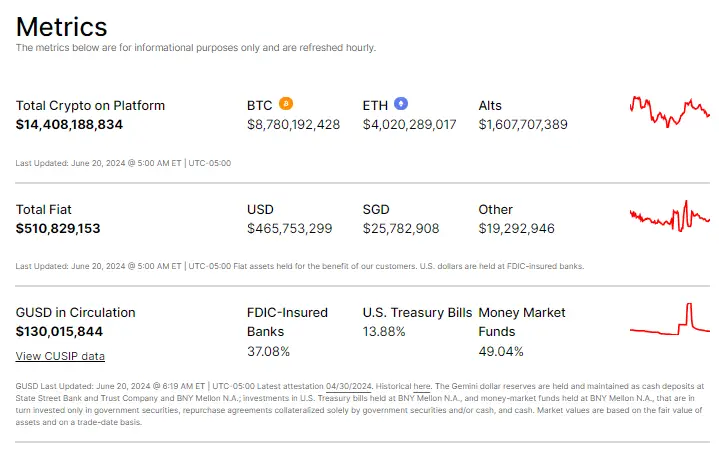Click the Total Fiat amount $510,829,153
The height and width of the screenshot is (453, 719).
click(x=58, y=228)
